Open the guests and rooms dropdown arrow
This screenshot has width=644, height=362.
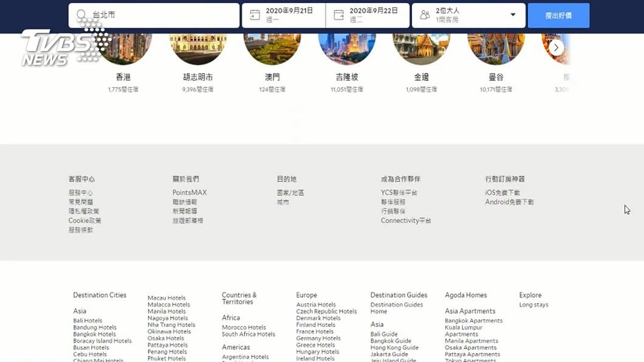(513, 15)
